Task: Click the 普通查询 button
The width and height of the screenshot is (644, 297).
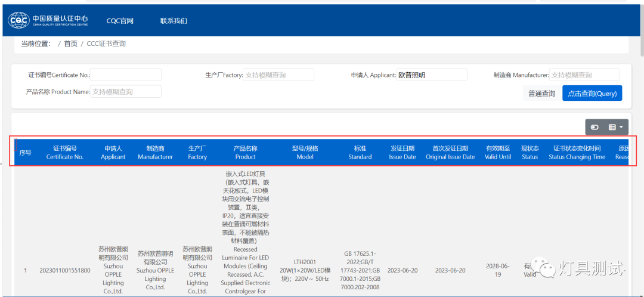Action: [541, 93]
